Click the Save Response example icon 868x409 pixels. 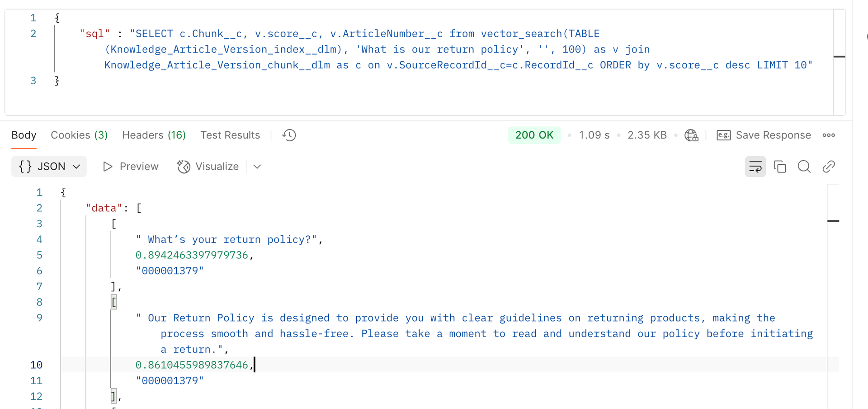click(x=723, y=135)
